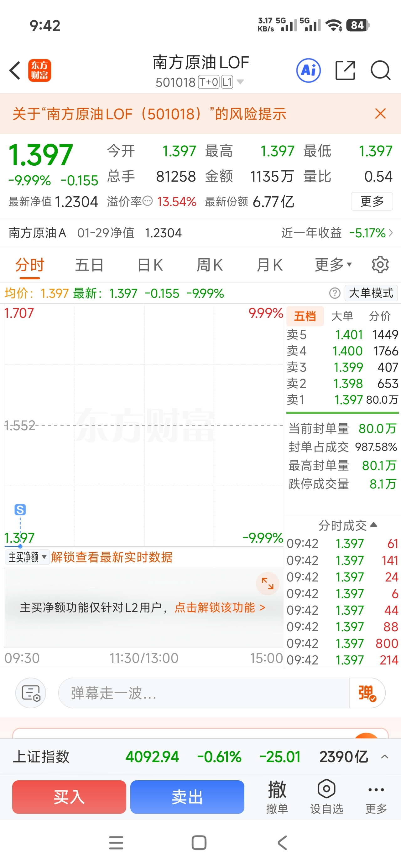401x868 pixels.
Task: Toggle the 弹 danmaku switch
Action: (x=367, y=693)
